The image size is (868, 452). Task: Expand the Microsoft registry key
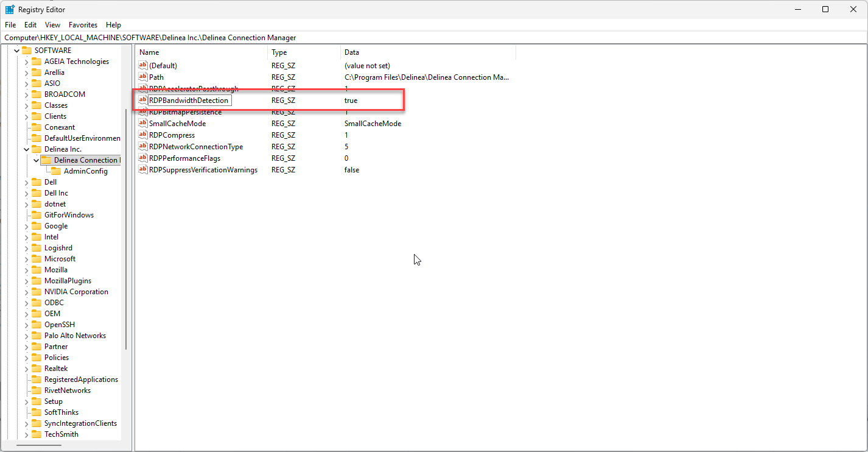(26, 259)
